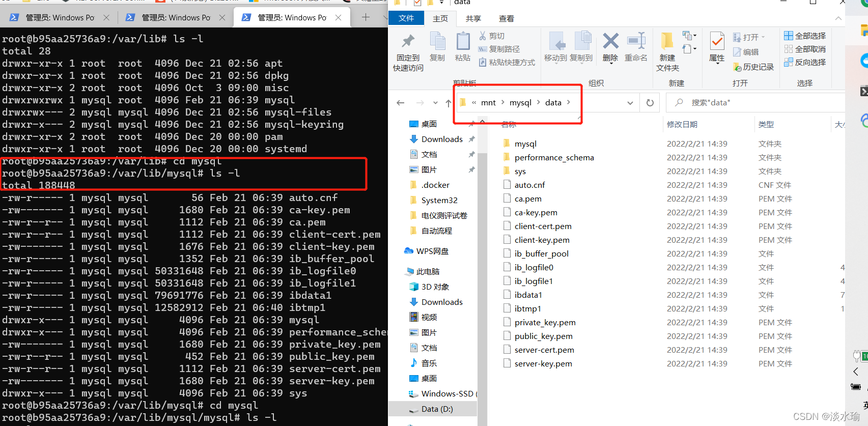Image resolution: width=868 pixels, height=426 pixels.
Task: Expand the Open button dropdown arrow
Action: point(763,37)
